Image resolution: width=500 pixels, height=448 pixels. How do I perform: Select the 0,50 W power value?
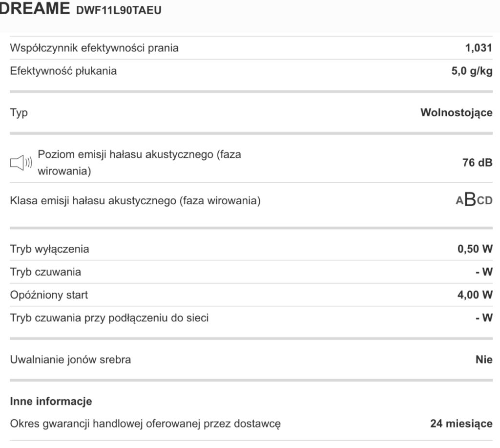click(x=475, y=249)
